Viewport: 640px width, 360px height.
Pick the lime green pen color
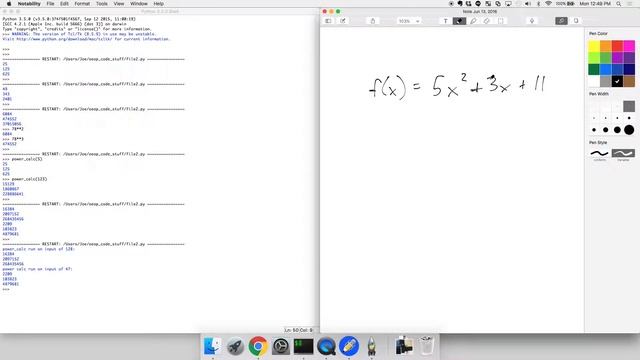tap(594, 58)
